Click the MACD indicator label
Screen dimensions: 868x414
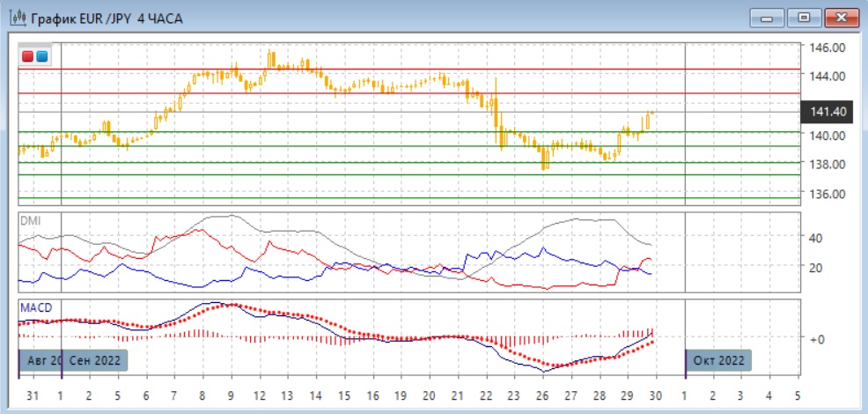35,307
